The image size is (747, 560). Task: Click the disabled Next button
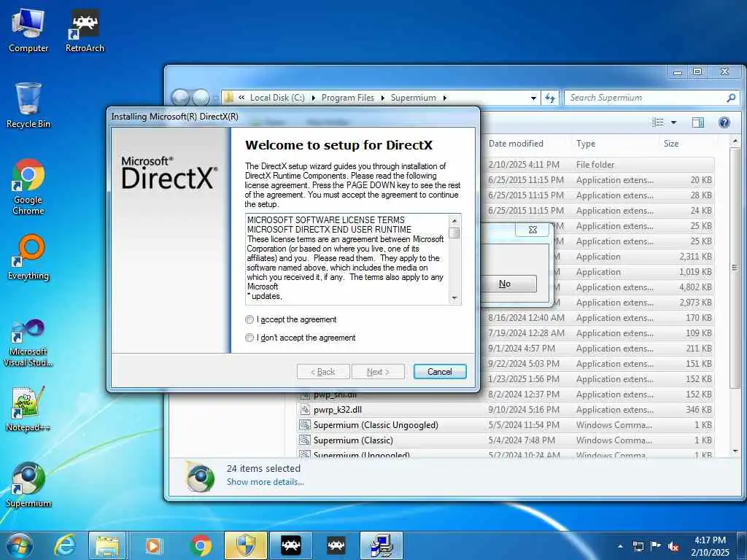[x=378, y=371]
